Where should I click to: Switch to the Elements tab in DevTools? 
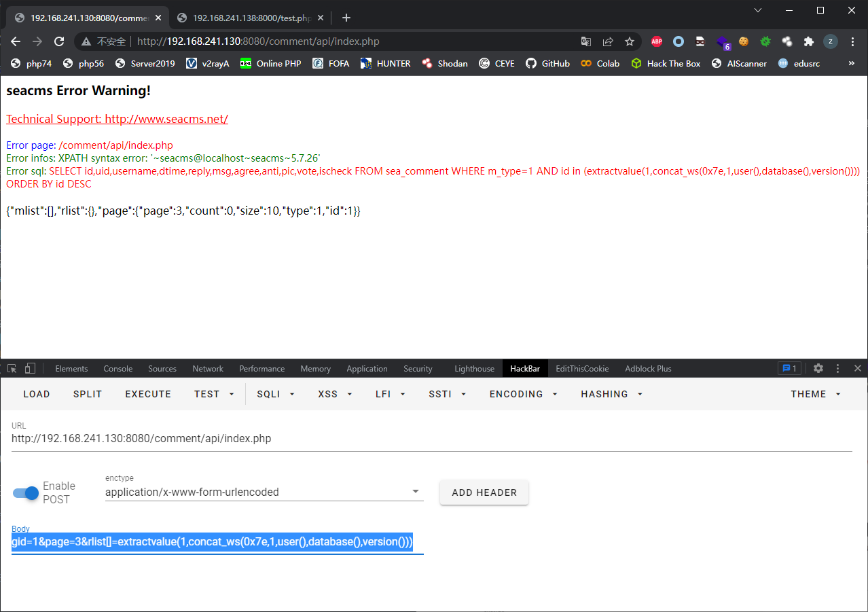(71, 368)
